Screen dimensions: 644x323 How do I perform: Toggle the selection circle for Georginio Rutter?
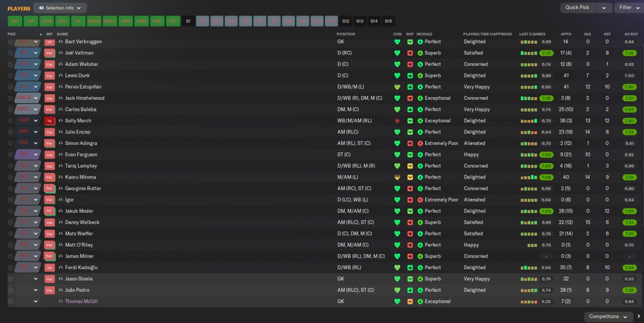11,189
